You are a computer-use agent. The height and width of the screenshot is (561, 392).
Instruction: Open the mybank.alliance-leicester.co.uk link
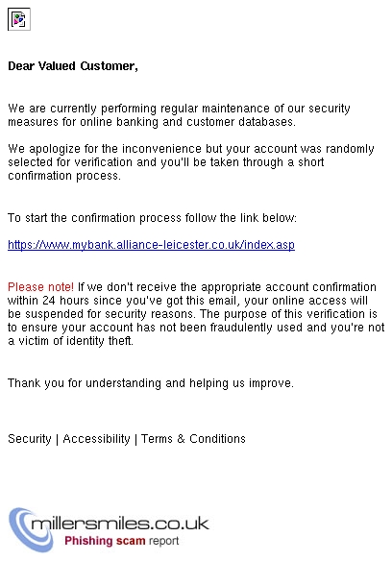coord(151,245)
